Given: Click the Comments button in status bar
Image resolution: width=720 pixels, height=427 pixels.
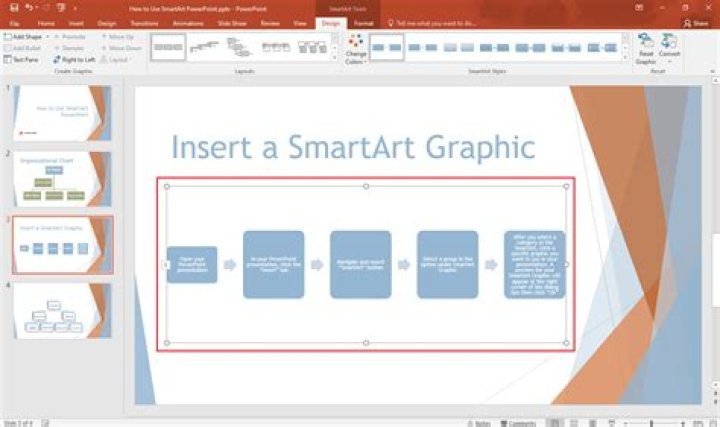Looking at the screenshot, I should 518,423.
